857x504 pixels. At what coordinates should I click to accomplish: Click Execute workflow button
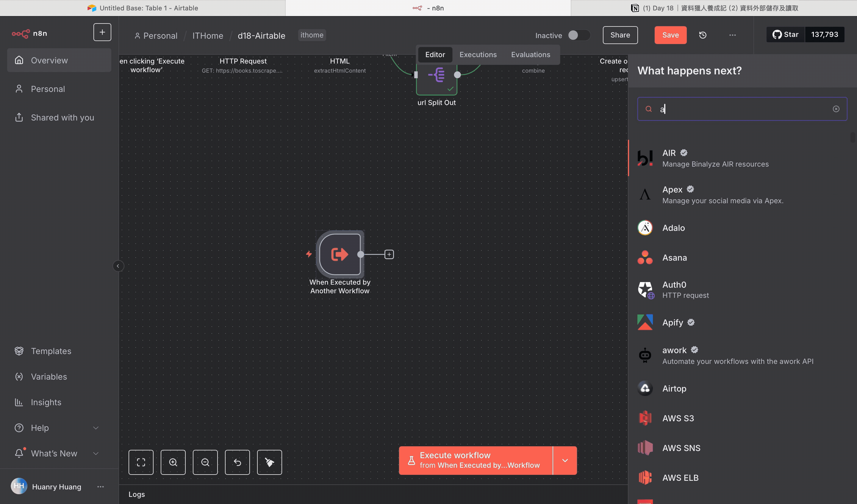476,461
